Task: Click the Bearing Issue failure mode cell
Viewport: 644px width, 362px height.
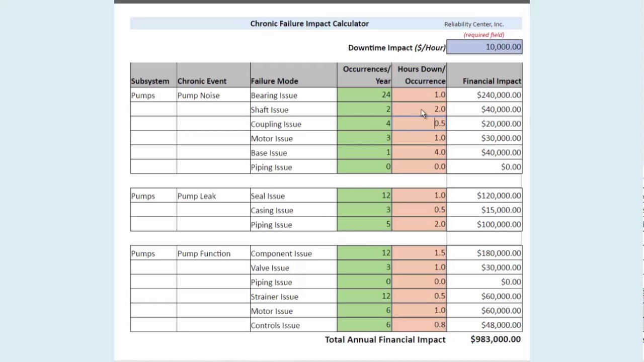Action: tap(293, 95)
